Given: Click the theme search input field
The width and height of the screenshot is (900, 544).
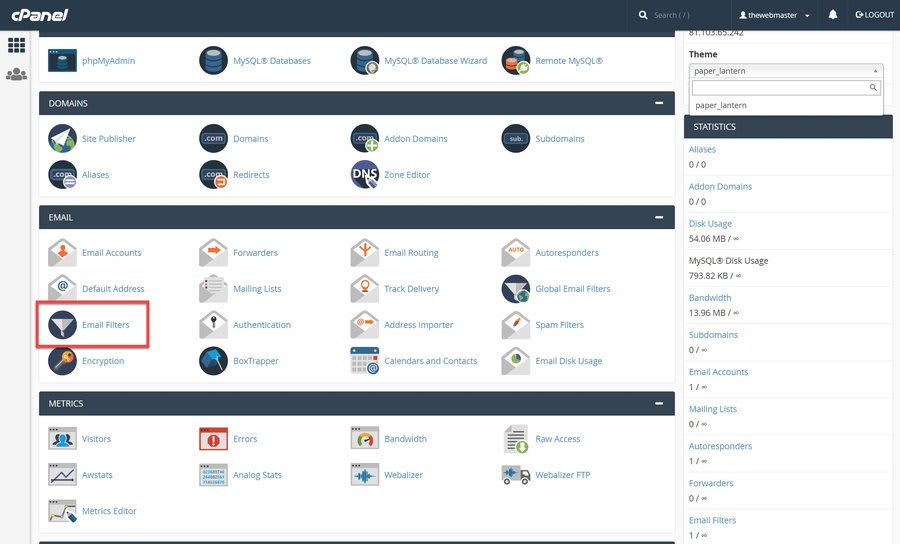Looking at the screenshot, I should click(786, 87).
